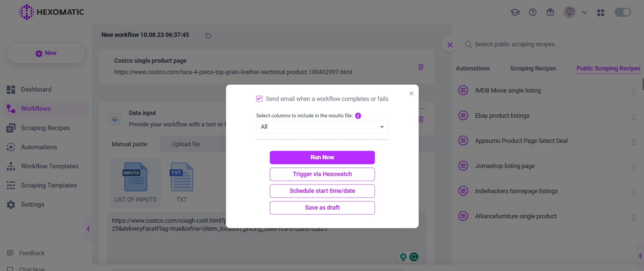Viewport: 644px width, 271px height.
Task: Open the columns dropdown showing All
Action: [x=322, y=127]
